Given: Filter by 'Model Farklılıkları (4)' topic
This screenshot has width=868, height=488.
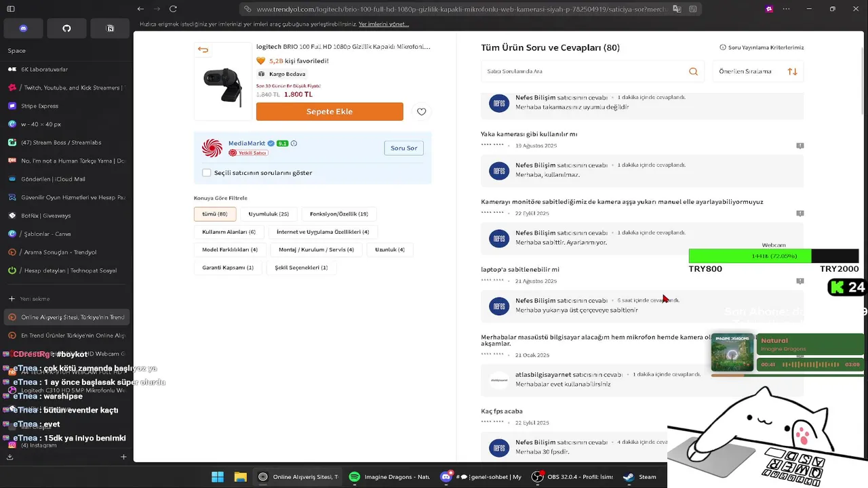Looking at the screenshot, I should tap(230, 249).
